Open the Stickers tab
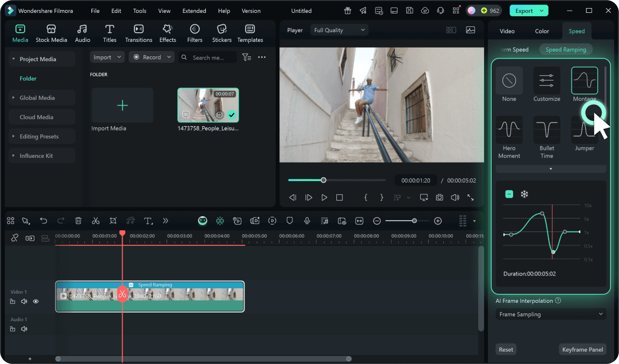This screenshot has height=364, width=619. click(x=222, y=33)
